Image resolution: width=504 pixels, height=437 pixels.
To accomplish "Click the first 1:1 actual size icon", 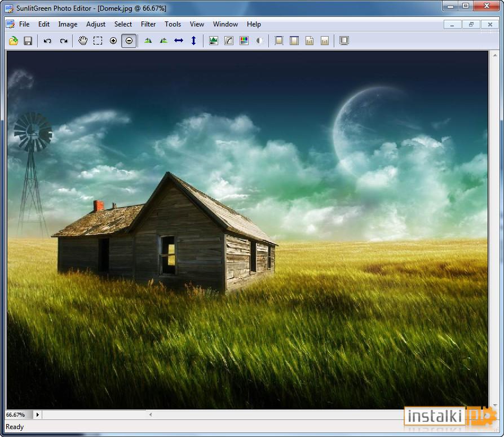I will point(310,41).
